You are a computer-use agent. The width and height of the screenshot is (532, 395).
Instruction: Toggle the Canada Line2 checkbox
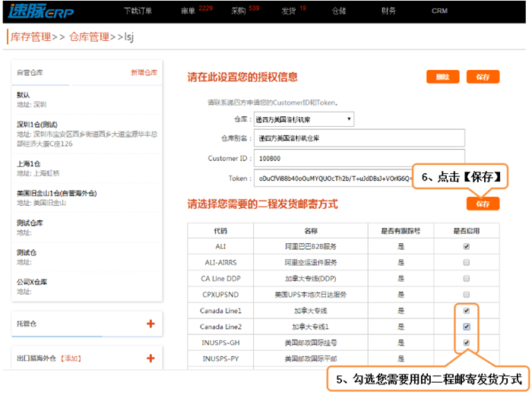tap(466, 327)
